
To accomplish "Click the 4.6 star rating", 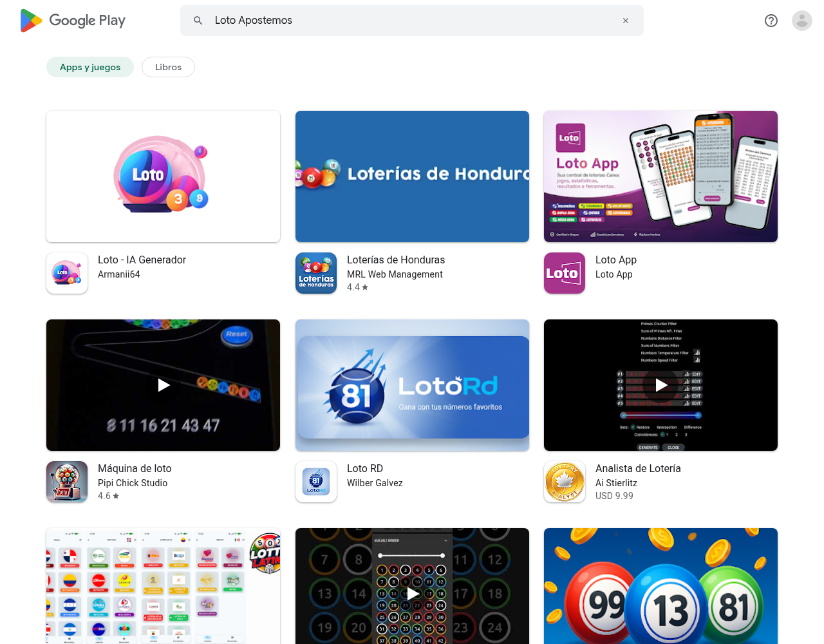I will point(108,496).
